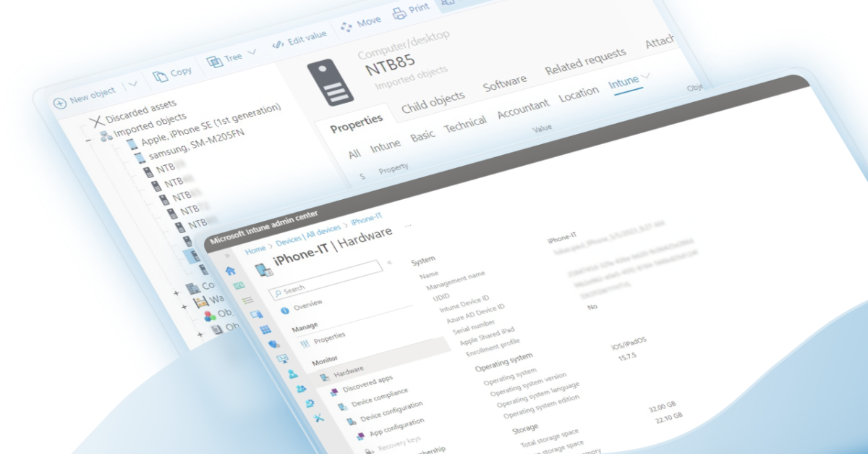This screenshot has height=454, width=868.
Task: Click the Users person icon in sidebar
Action: (x=292, y=374)
